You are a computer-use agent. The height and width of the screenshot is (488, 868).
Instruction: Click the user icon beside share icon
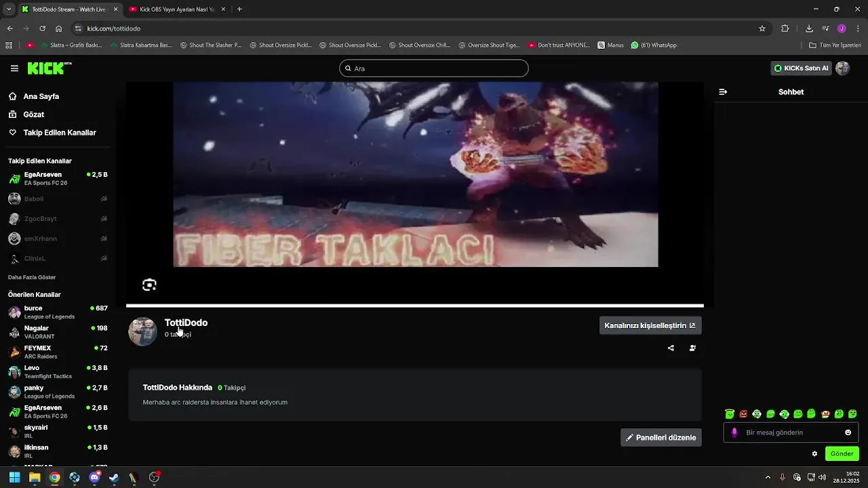tap(692, 348)
